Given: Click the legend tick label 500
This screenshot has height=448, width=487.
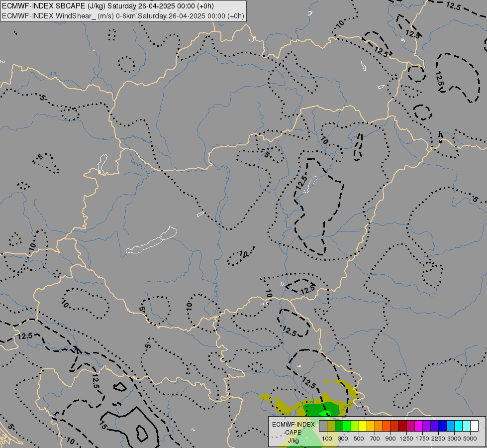Looking at the screenshot, I should (x=359, y=439).
